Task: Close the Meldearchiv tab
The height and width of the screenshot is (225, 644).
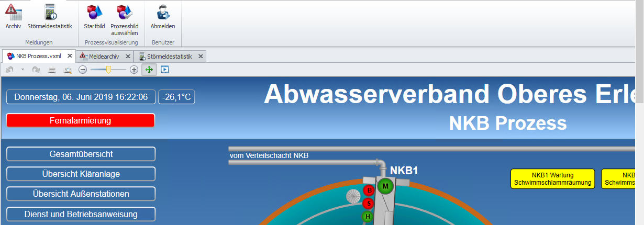Action: tap(128, 56)
